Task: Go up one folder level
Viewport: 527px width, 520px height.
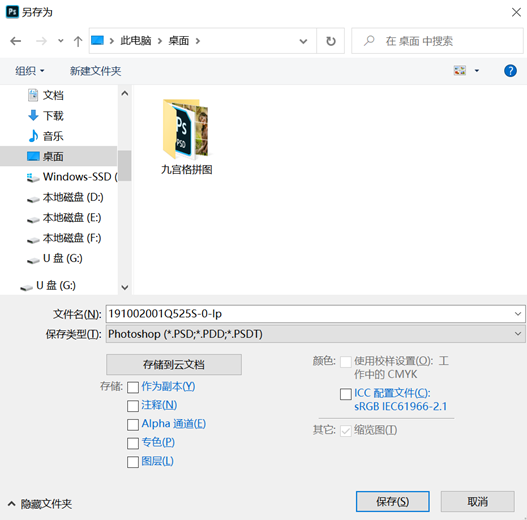Action: (x=78, y=41)
